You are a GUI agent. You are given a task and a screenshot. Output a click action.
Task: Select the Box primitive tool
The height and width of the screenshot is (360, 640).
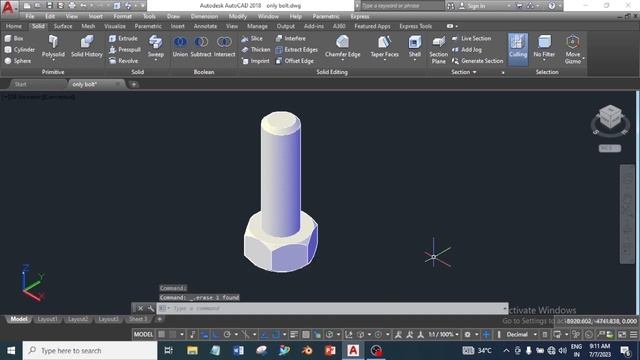click(14, 38)
